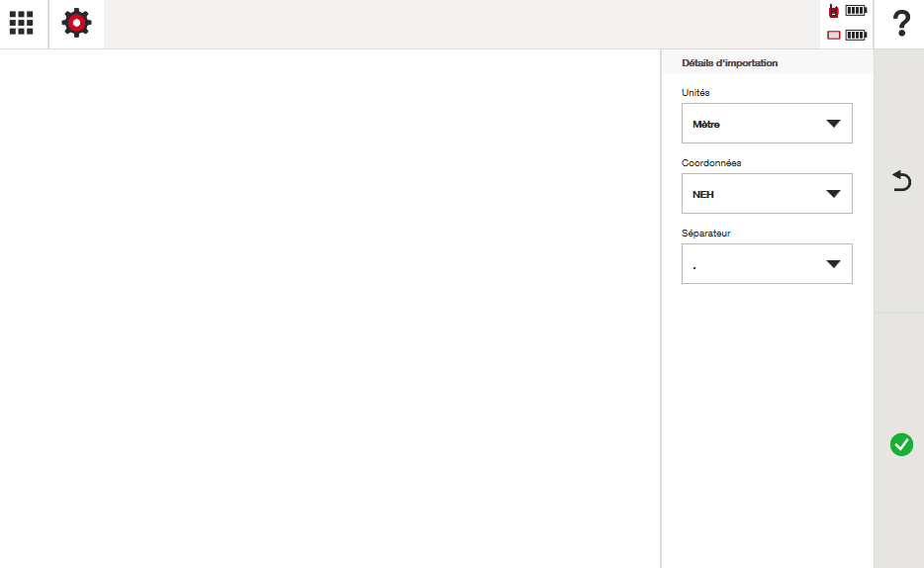Image resolution: width=924 pixels, height=568 pixels.
Task: Open the Coordonnées dropdown showing NEH
Action: click(x=766, y=194)
